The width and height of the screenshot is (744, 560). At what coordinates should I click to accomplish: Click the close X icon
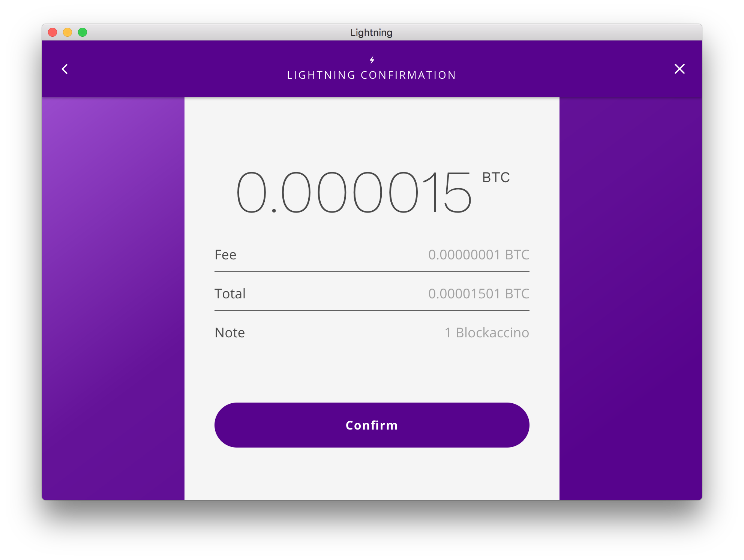click(x=680, y=69)
